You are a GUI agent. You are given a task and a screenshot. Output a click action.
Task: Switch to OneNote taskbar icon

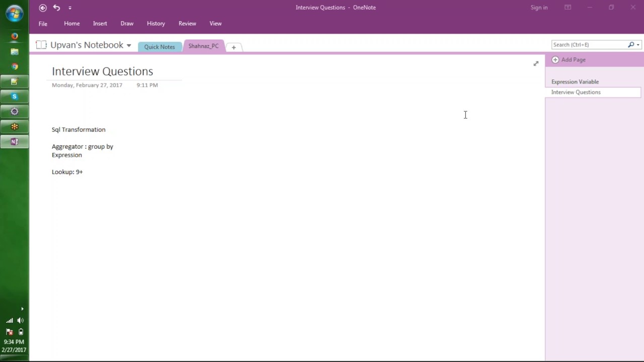[x=15, y=142]
